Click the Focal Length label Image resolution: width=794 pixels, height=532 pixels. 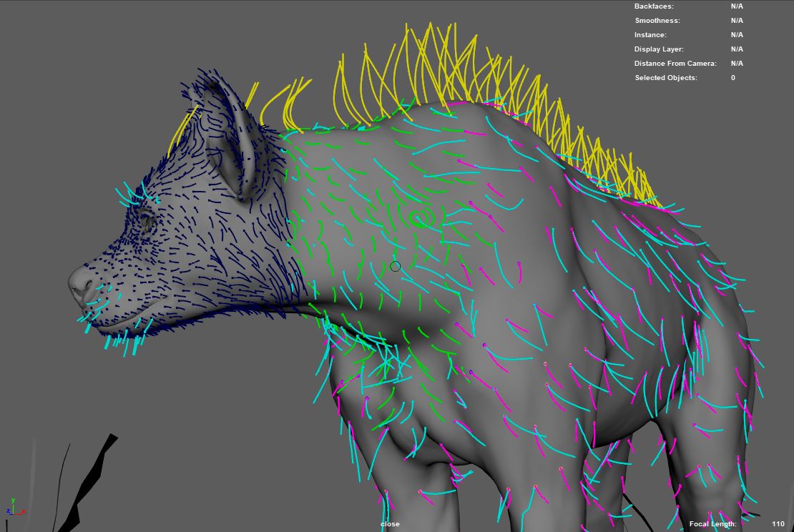[x=712, y=524]
